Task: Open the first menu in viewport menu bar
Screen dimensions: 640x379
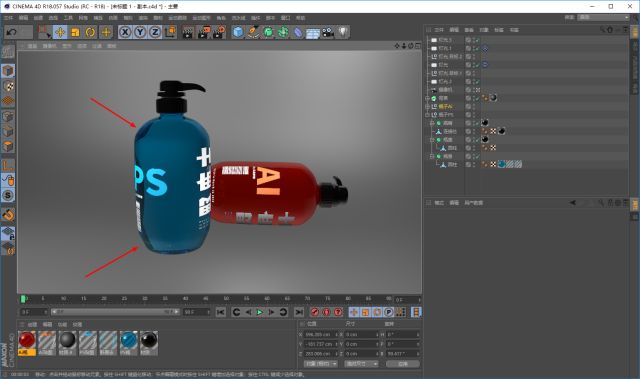Action: [x=32, y=46]
